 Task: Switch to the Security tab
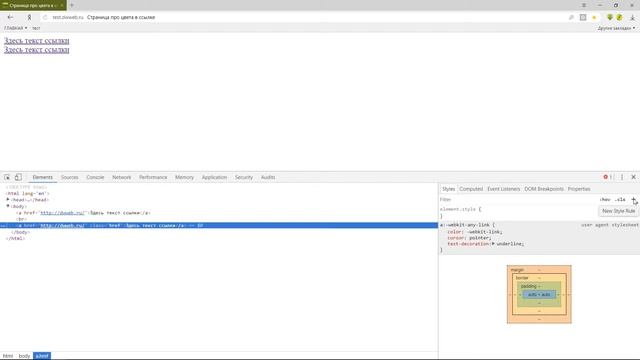[244, 177]
